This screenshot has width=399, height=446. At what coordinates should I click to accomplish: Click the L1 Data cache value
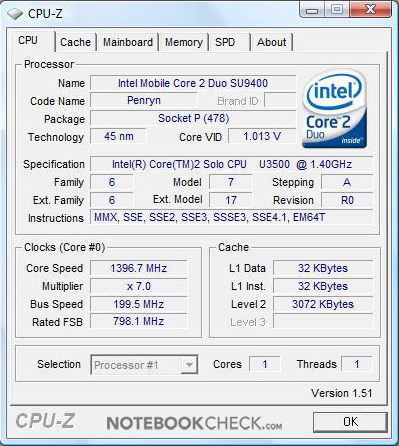(x=323, y=268)
